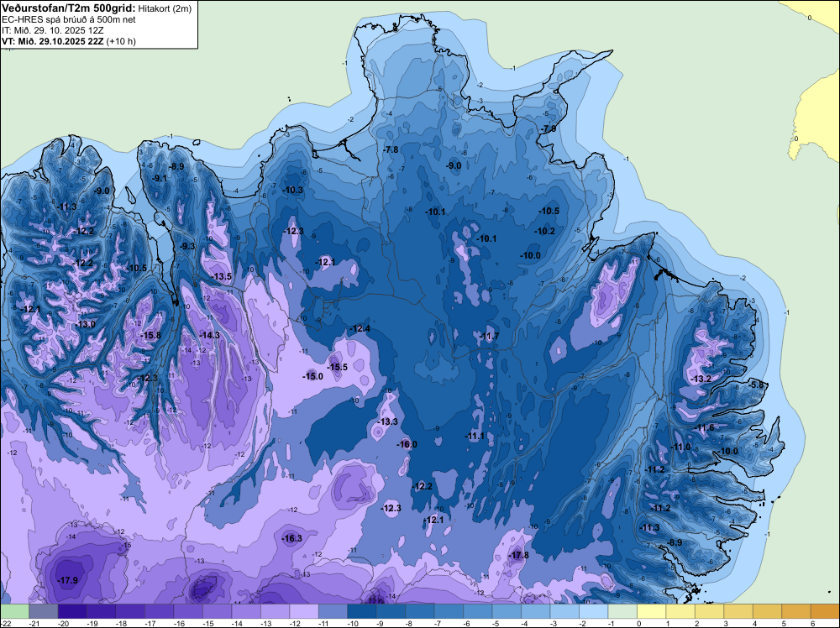Click the -7.9 temperature value
Viewport: 840px width, 628px height.
[549, 129]
